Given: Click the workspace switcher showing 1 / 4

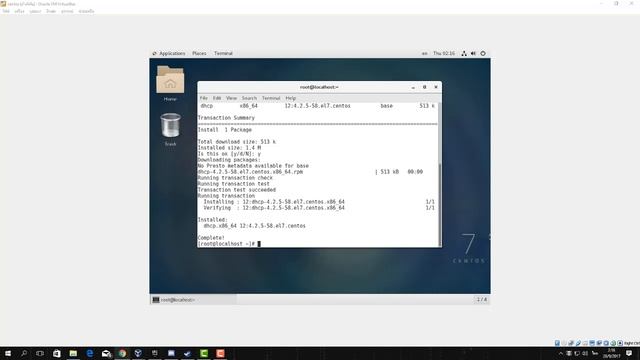Looking at the screenshot, I should click(482, 300).
